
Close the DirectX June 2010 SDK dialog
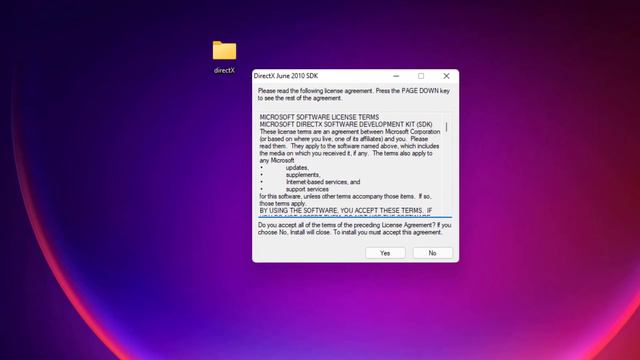446,76
